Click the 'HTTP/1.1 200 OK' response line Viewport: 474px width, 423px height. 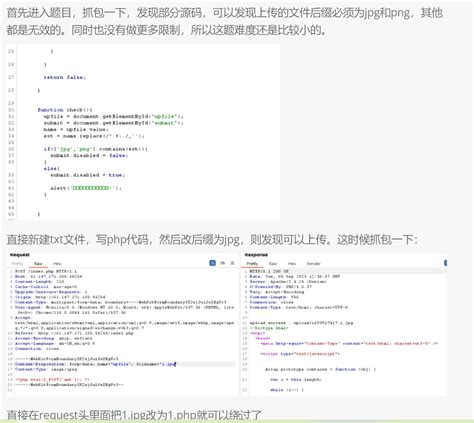(x=269, y=271)
